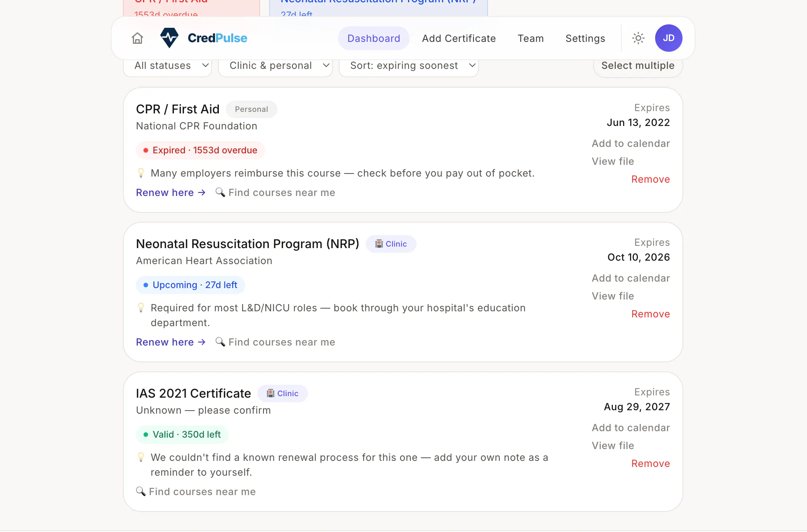View file for CPR / First Aid

[613, 161]
